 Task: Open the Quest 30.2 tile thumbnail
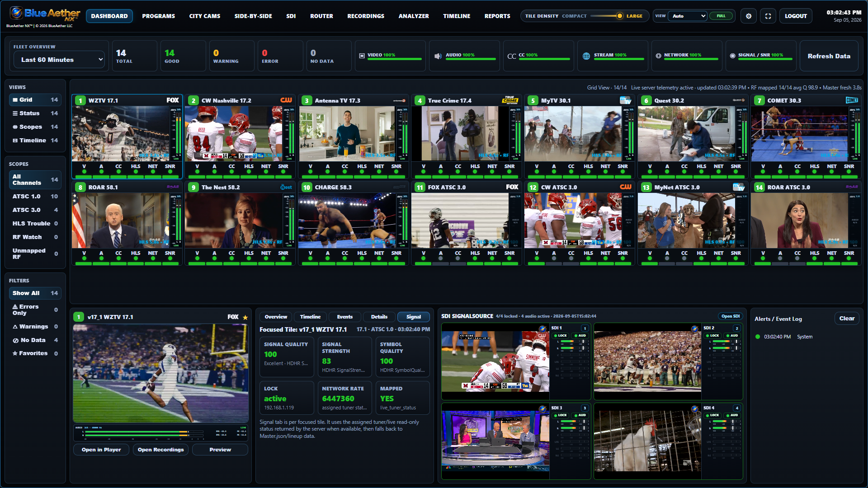(686, 134)
